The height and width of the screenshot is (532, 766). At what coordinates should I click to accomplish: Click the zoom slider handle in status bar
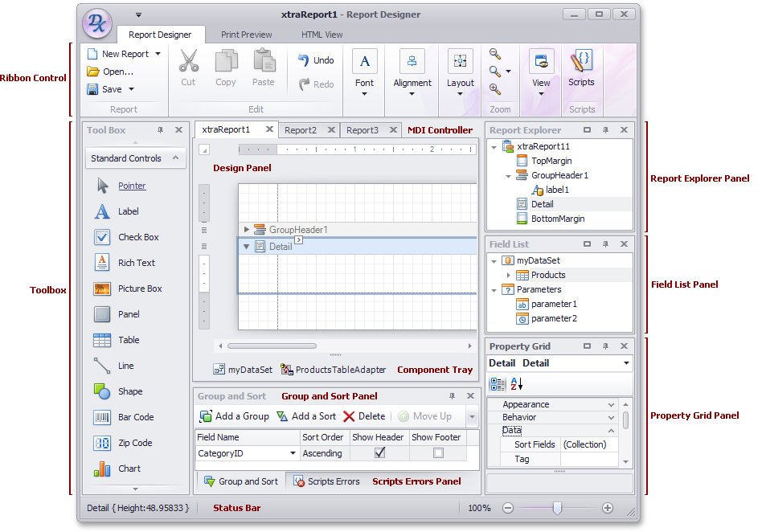[557, 508]
